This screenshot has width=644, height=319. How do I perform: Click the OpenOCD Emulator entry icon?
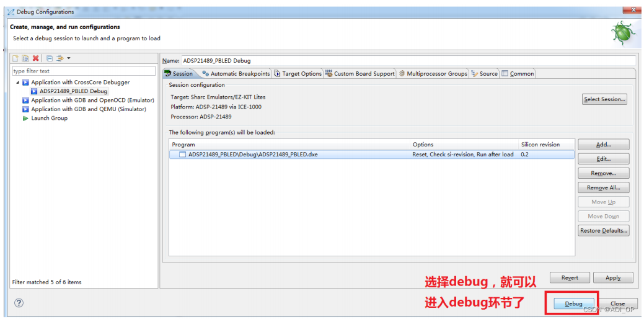tap(25, 100)
